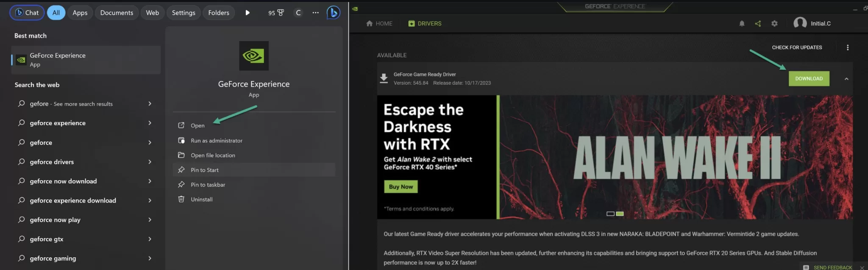Expand chevron for the 'geforce' suggestion
Viewport: 868px width, 270px height.
(x=150, y=142)
